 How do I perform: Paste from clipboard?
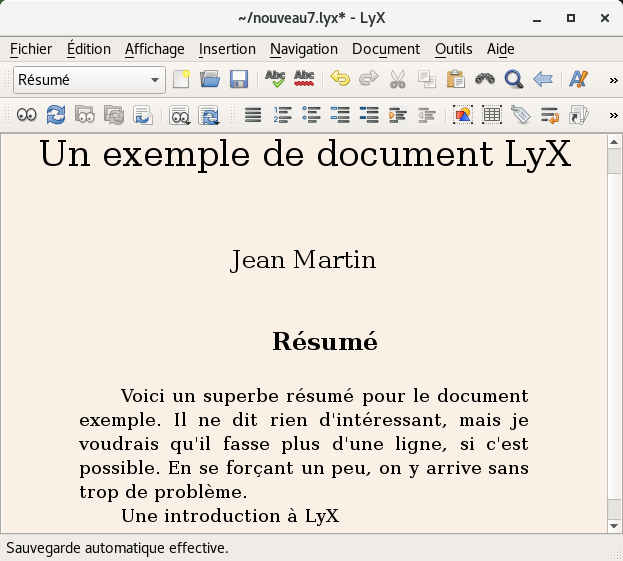pos(456,79)
